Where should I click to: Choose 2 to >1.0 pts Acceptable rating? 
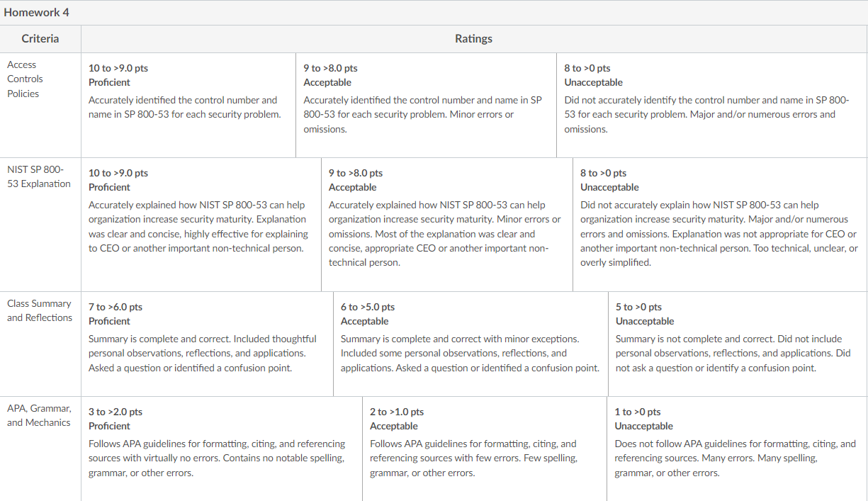[485, 449]
